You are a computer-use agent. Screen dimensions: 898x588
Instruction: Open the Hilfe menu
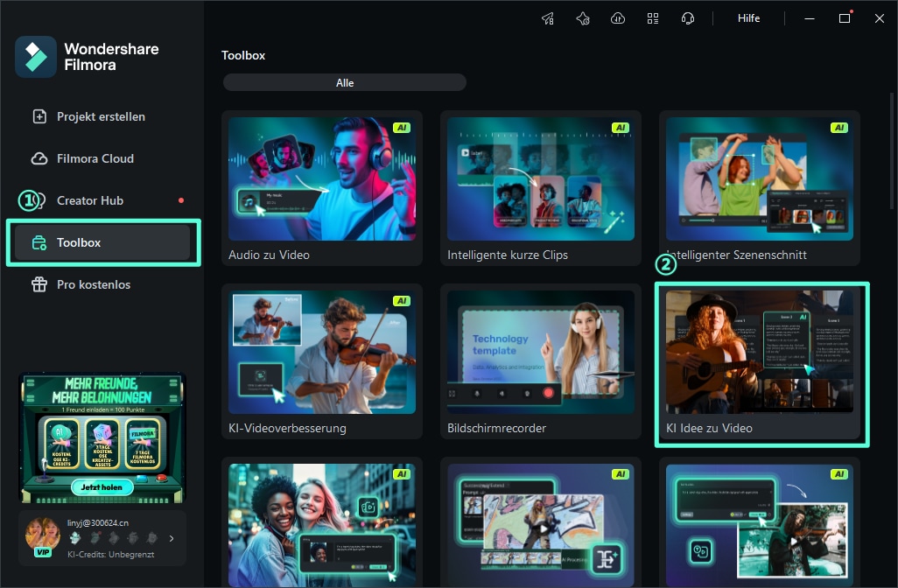point(748,18)
